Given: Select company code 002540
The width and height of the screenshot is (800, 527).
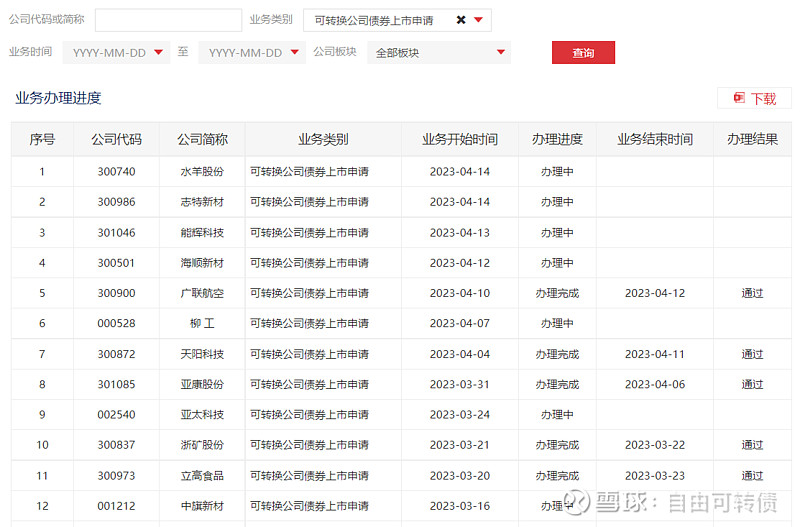Looking at the screenshot, I should (116, 415).
